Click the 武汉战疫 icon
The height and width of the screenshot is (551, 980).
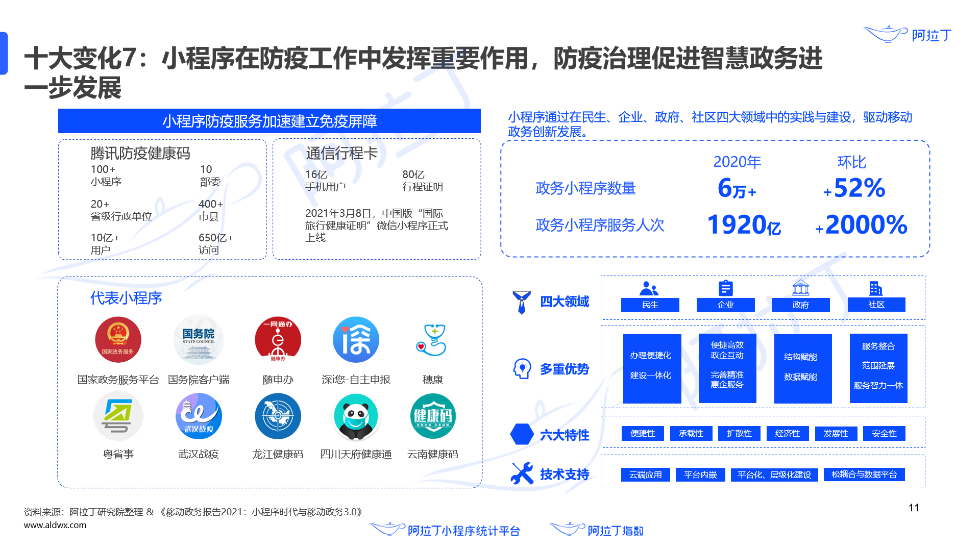tap(199, 416)
